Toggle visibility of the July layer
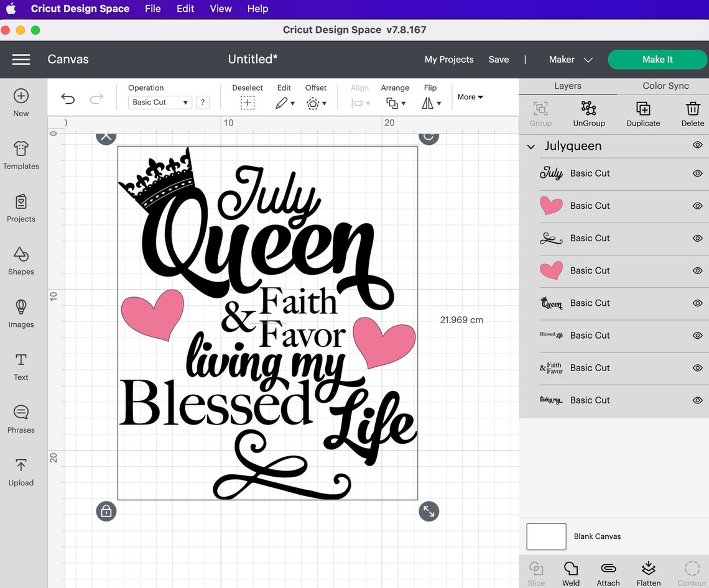The height and width of the screenshot is (588, 709). tap(697, 174)
